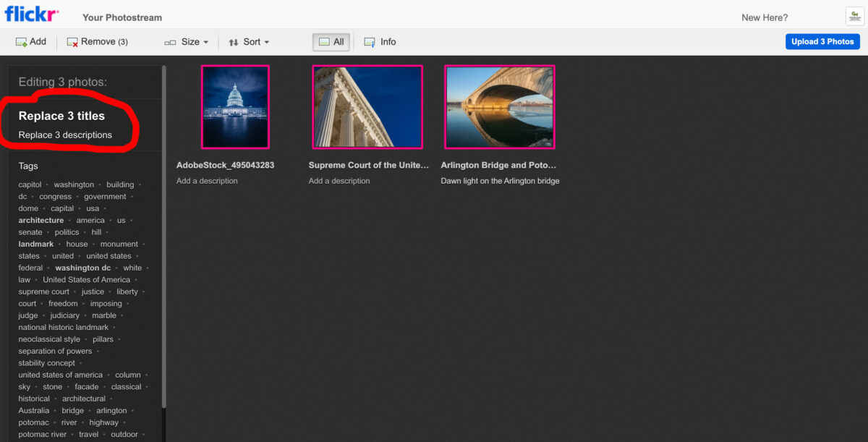Open the Info panel icon
Screen dimensions: 868x442
click(370, 41)
